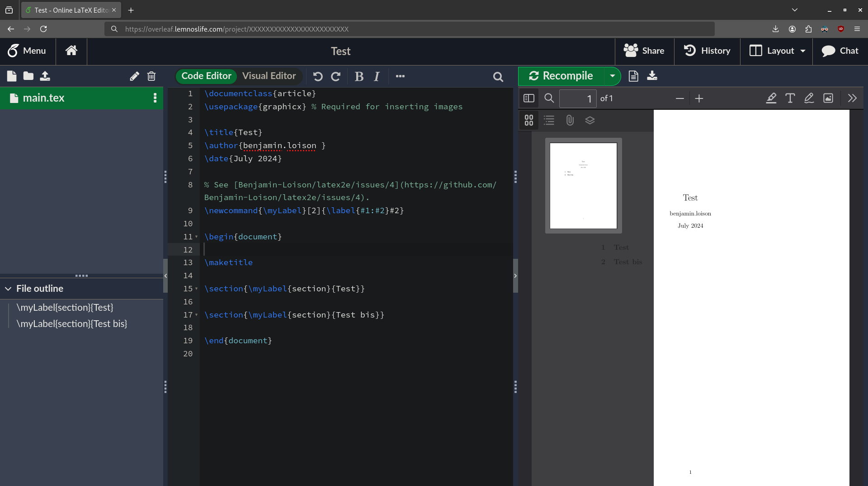Switch to Visual Editor mode
Screen dimensions: 868x486
[x=269, y=76]
